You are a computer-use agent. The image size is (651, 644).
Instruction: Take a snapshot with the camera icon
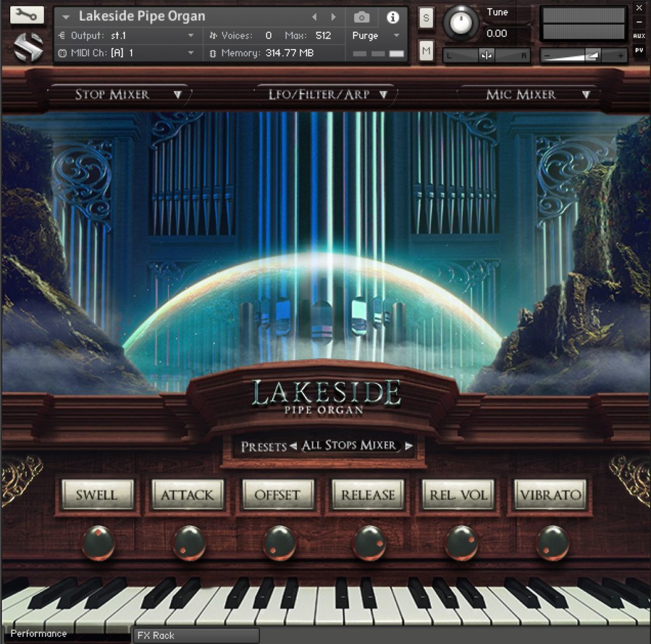(x=362, y=17)
